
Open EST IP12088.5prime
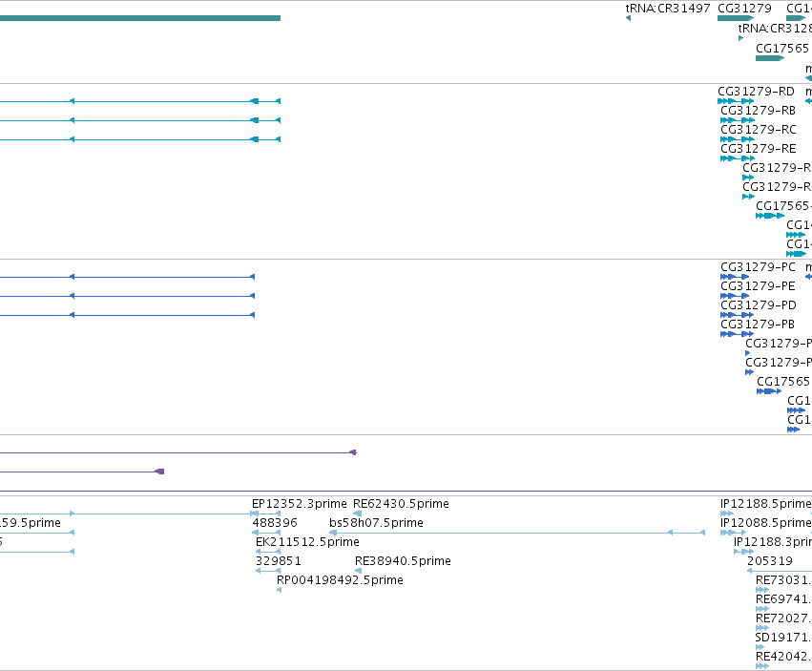pos(765,523)
